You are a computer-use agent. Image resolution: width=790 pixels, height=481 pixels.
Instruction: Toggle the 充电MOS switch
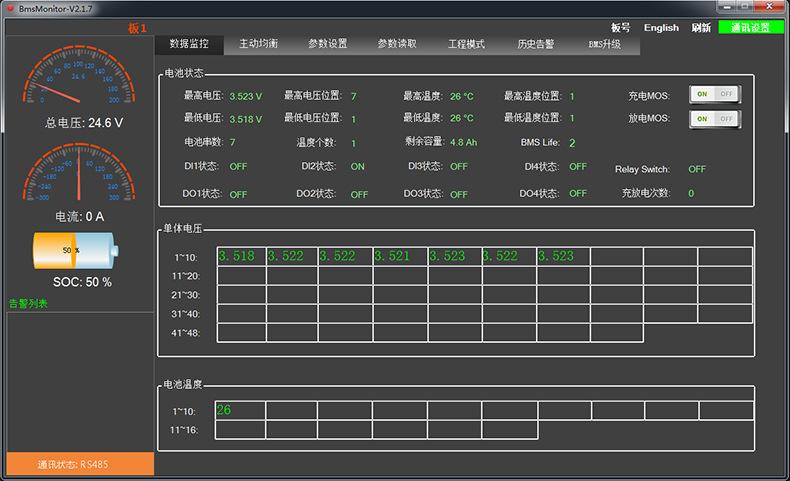pyautogui.click(x=714, y=94)
